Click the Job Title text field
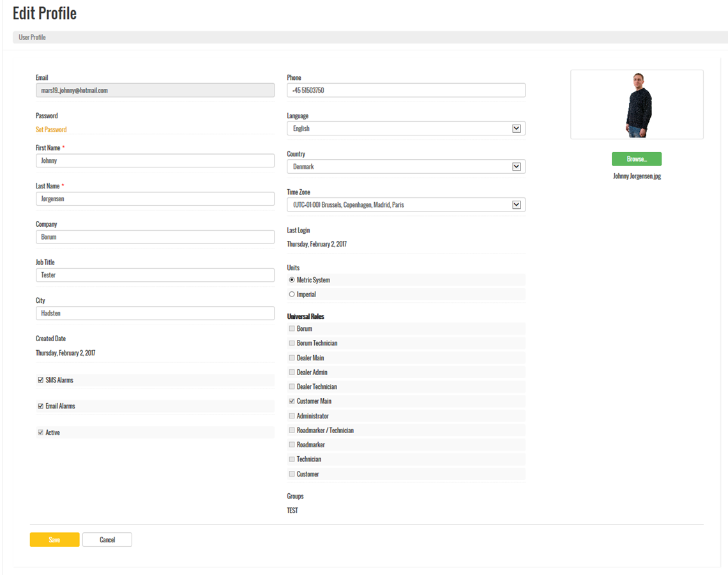Viewport: 728px width, 575px height. point(155,275)
